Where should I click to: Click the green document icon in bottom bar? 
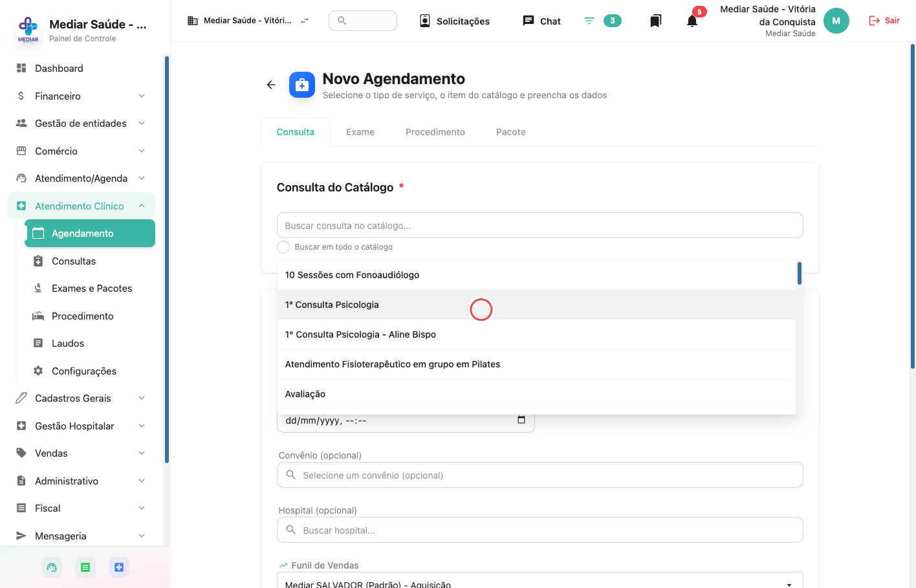[x=85, y=567]
